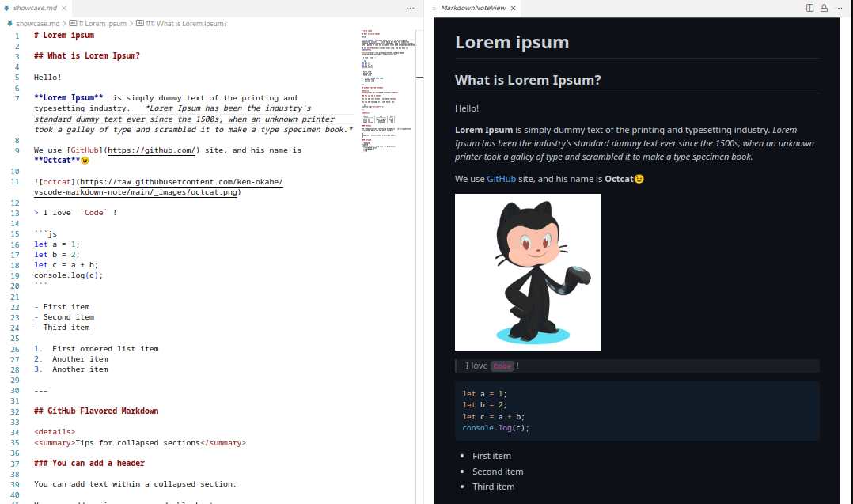Select the showcase.md editor tab
Viewport: 853px width, 504px height.
(x=36, y=8)
